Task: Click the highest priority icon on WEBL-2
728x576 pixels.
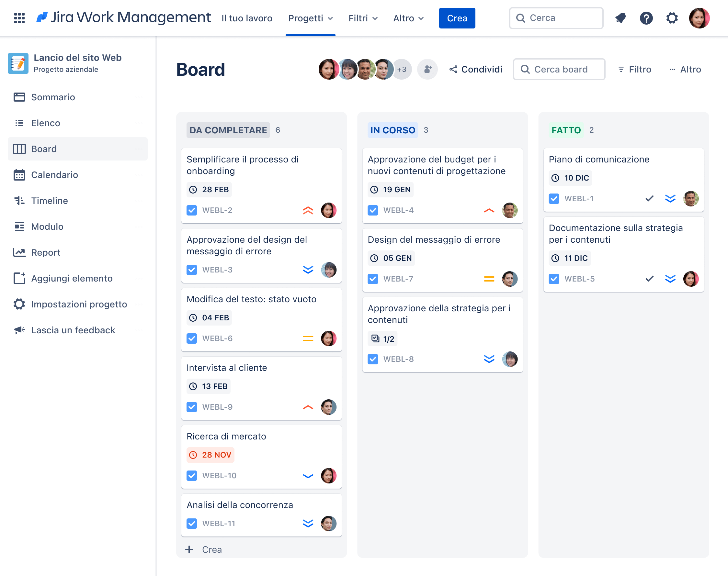Action: click(308, 210)
